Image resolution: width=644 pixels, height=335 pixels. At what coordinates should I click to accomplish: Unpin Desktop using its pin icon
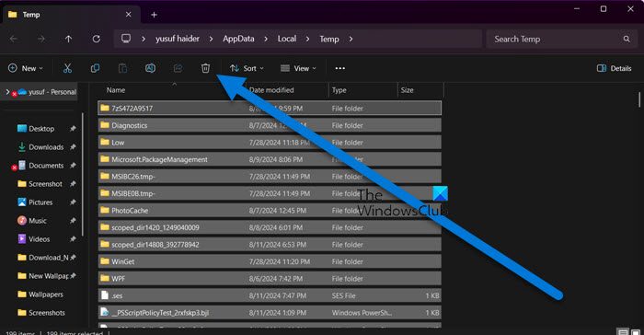coord(73,129)
